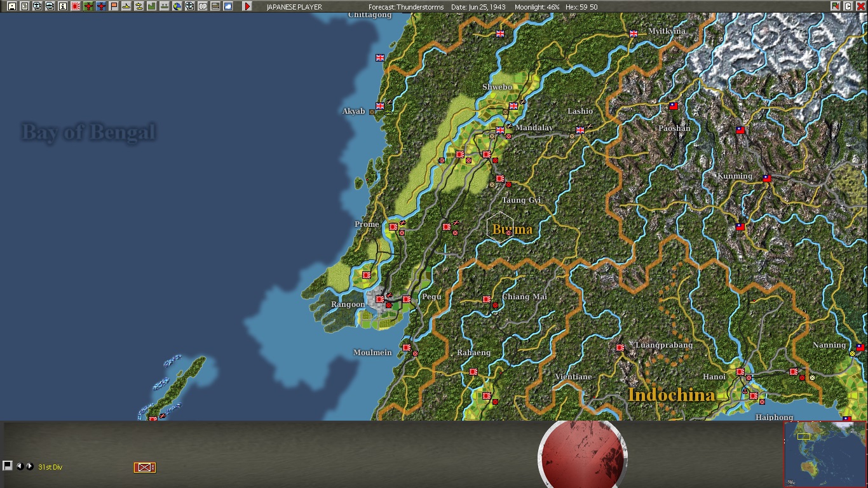Click the Indochina region label
This screenshot has width=868, height=488.
[672, 395]
